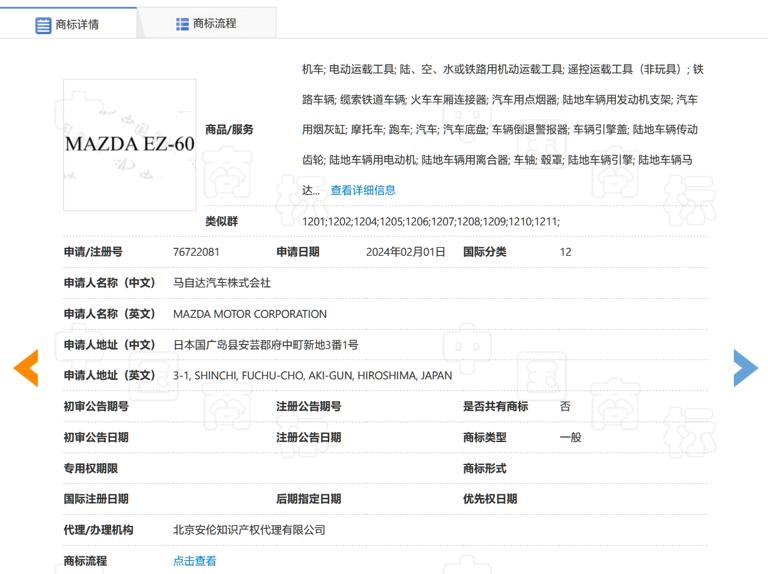Go to previous trademark with orange arrow

(x=26, y=368)
